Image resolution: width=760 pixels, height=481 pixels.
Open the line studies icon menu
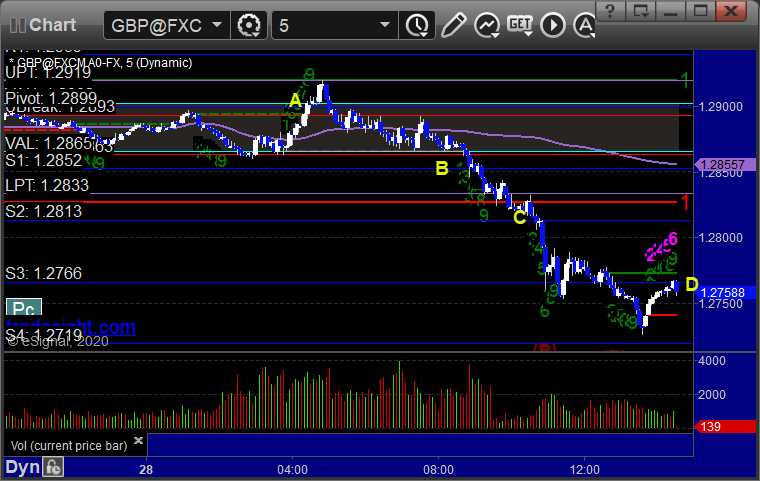point(487,25)
